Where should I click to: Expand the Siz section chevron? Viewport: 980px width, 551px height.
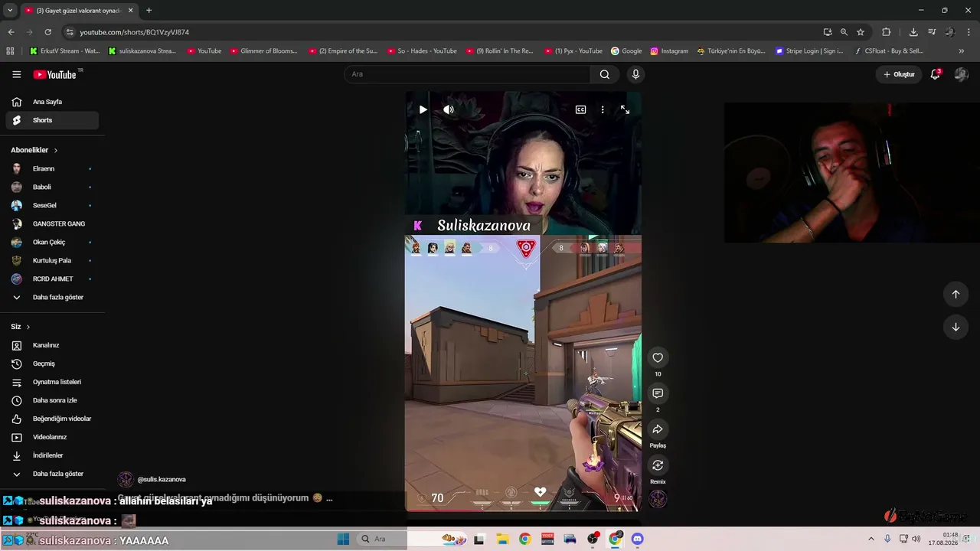point(28,327)
